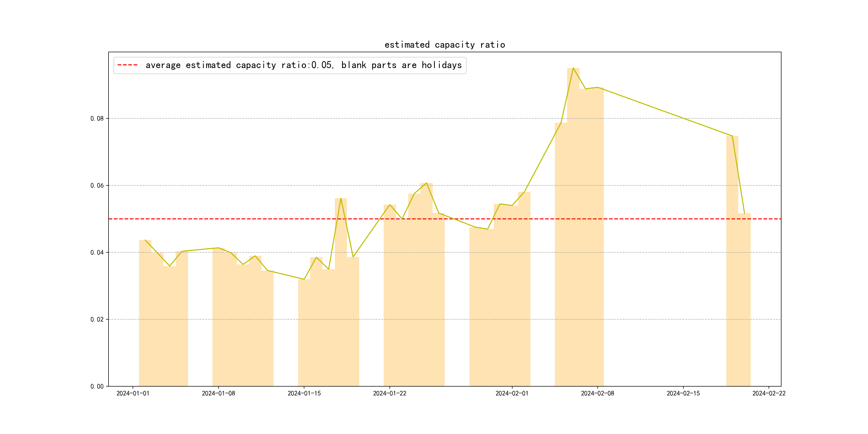868x434 pixels.
Task: Click the 2024-01-22 x-axis label
Action: click(x=390, y=393)
